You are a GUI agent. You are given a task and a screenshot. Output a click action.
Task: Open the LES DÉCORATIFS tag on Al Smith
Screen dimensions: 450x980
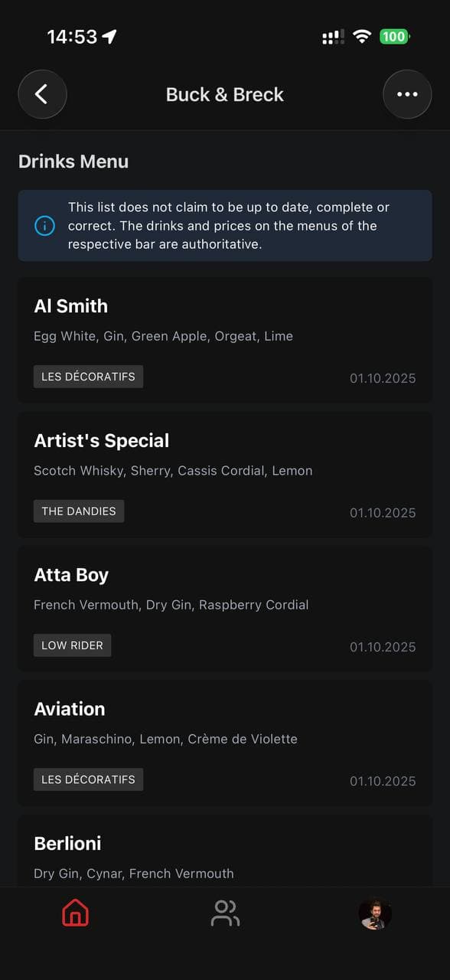click(x=88, y=376)
